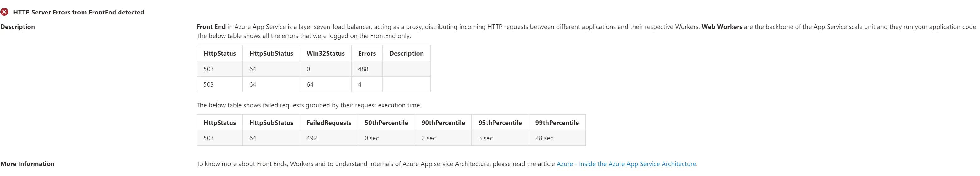This screenshot has height=176, width=980.
Task: Click the red error icon beside the heading
Action: click(x=5, y=12)
